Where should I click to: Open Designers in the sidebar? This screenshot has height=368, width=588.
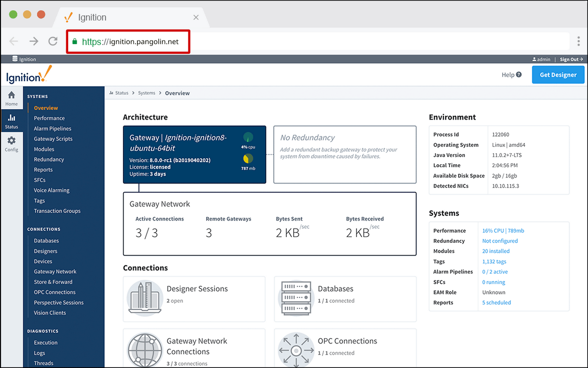pyautogui.click(x=45, y=251)
